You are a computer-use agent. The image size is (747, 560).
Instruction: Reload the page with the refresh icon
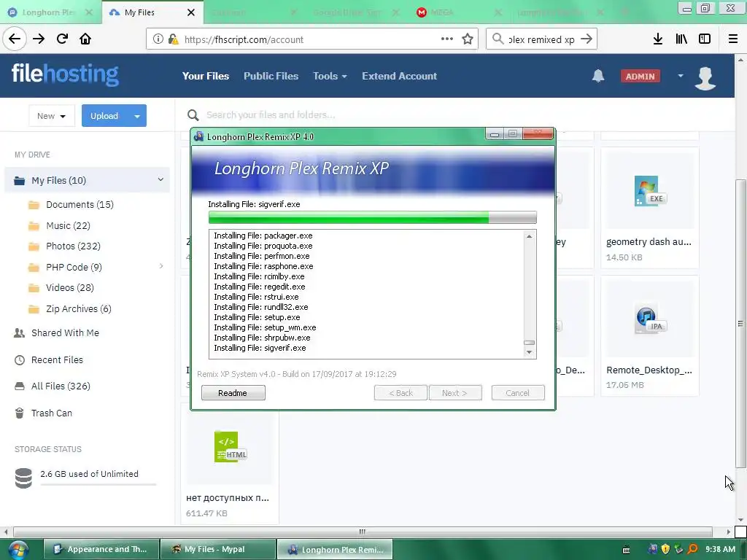[x=62, y=39]
